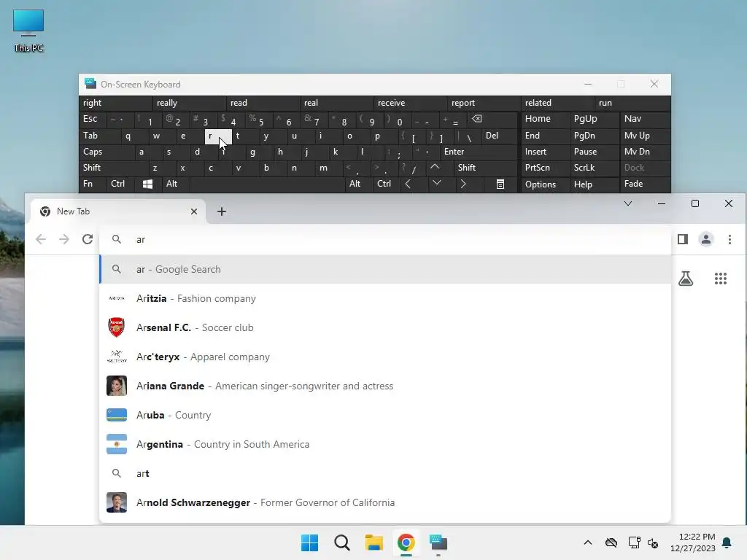Select the Ariana Grande suggestion
The width and height of the screenshot is (747, 560).
tap(385, 386)
